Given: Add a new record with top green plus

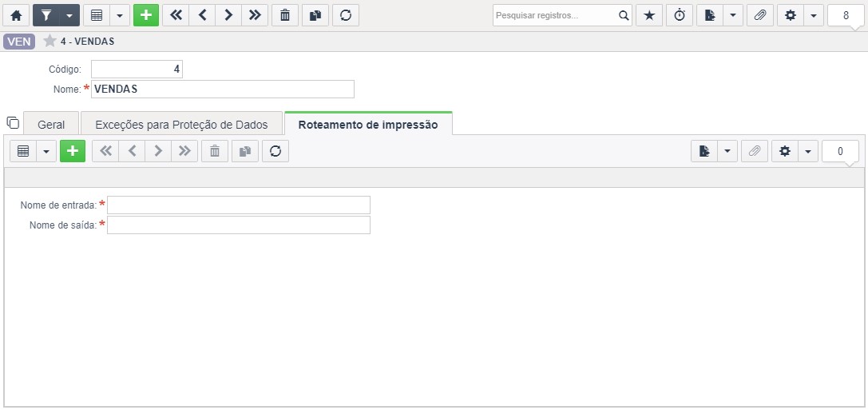Looking at the screenshot, I should pos(146,15).
